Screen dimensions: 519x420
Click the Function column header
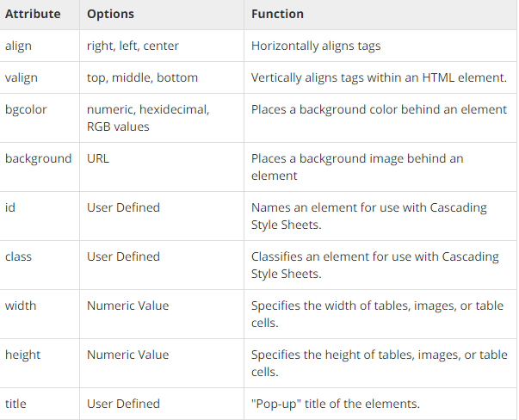pyautogui.click(x=277, y=14)
